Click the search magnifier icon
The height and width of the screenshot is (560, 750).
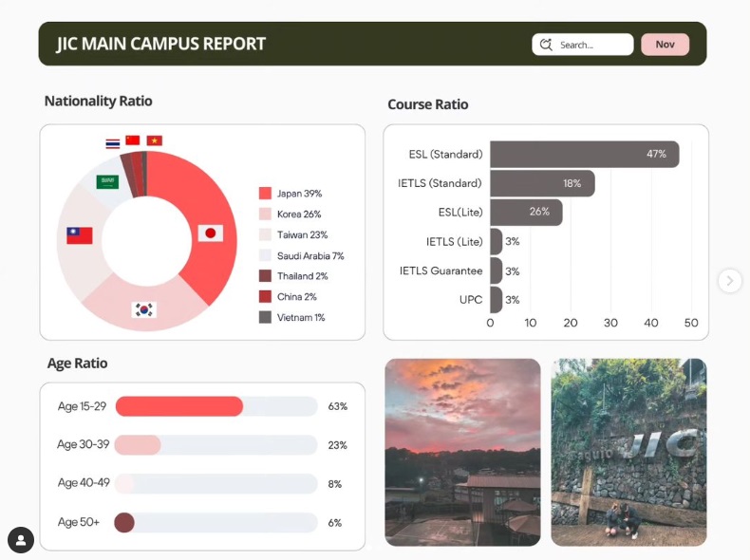pyautogui.click(x=546, y=45)
